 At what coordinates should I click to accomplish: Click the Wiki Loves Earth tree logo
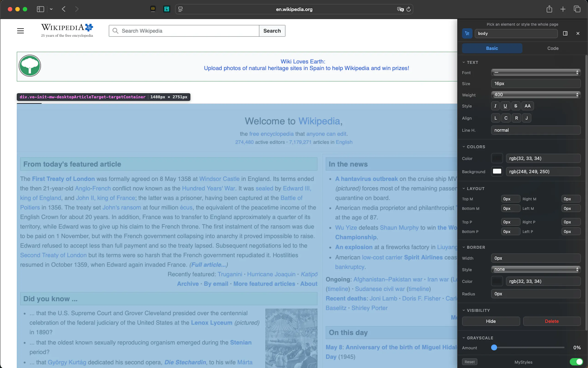coord(30,66)
